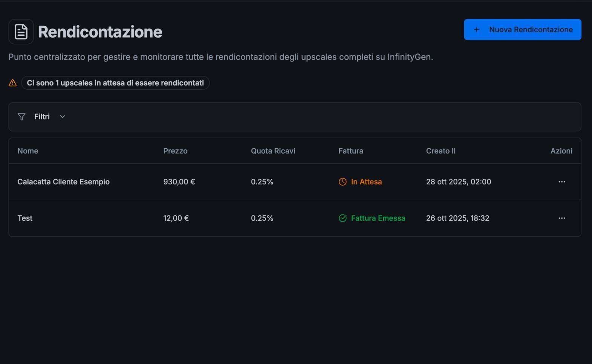Screen dimensions: 592x364
Task: Click the Quota Ricavi column header
Action: tap(273, 151)
